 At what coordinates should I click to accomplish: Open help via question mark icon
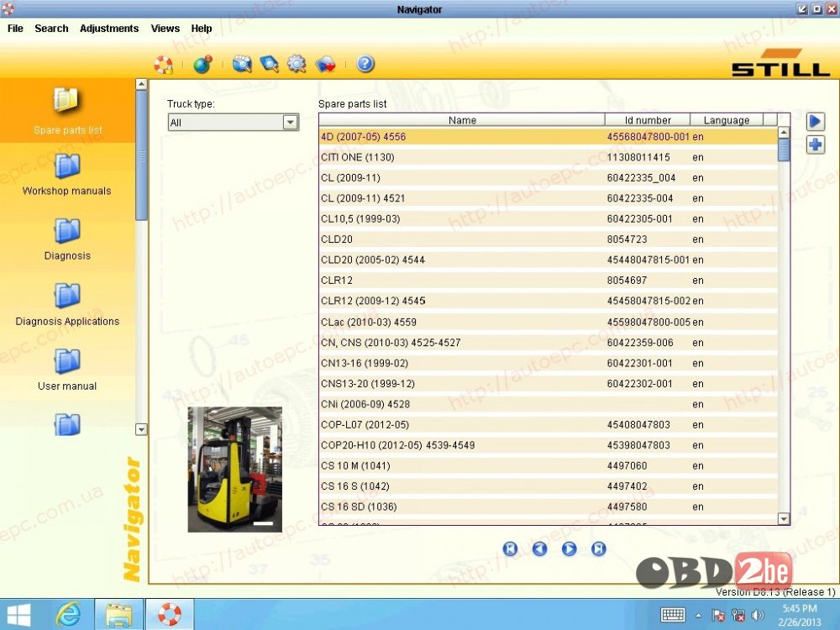point(365,65)
